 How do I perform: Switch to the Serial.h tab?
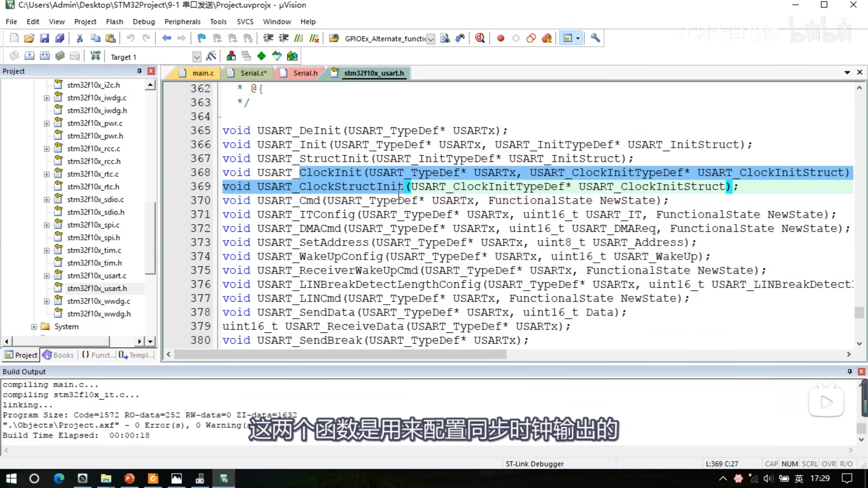[x=305, y=73]
